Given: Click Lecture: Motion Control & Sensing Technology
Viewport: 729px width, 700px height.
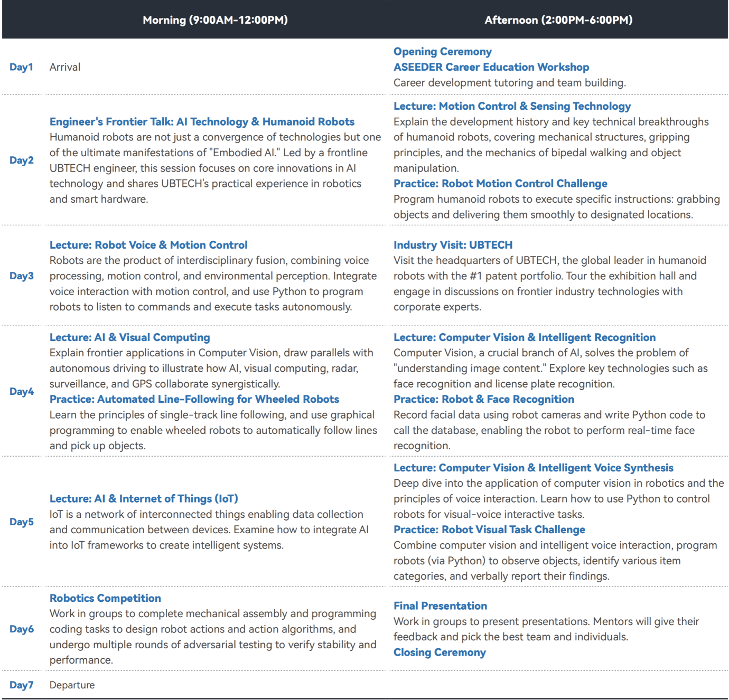Looking at the screenshot, I should click(x=512, y=106).
